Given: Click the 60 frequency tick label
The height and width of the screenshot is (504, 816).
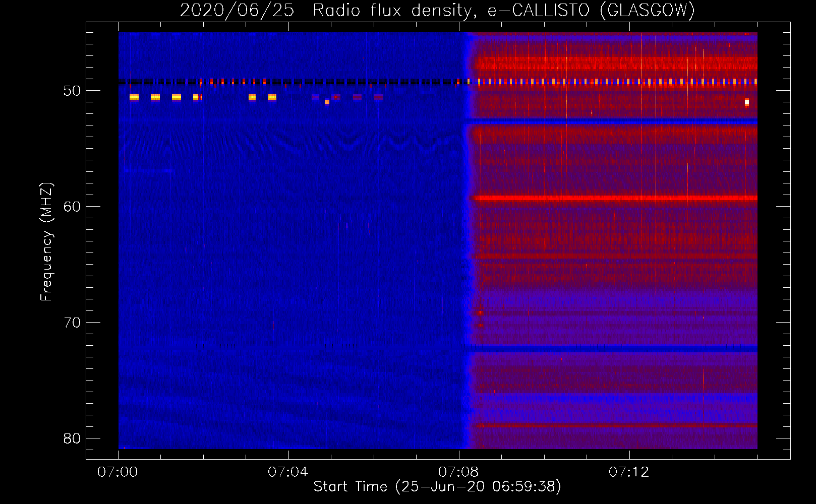Looking at the screenshot, I should [x=72, y=207].
